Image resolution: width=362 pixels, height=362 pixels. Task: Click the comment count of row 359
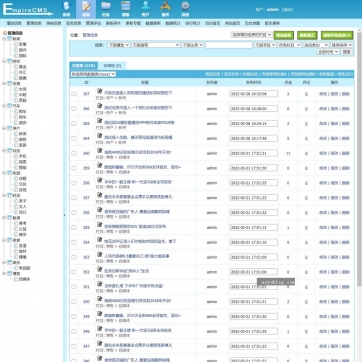click(x=306, y=168)
